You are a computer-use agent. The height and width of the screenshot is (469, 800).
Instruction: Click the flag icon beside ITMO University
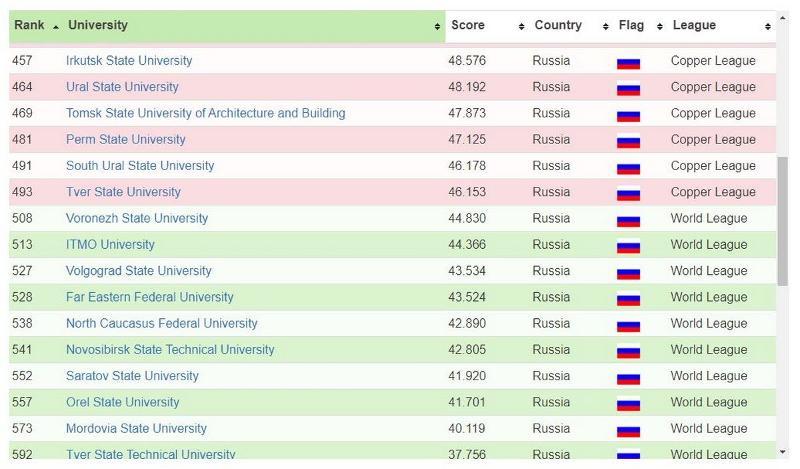628,246
